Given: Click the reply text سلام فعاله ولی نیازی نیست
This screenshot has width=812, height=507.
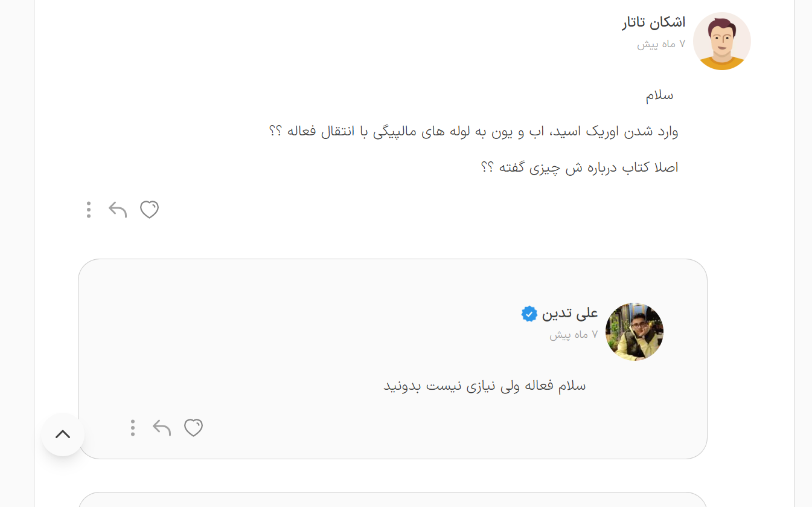Looking at the screenshot, I should 485,386.
